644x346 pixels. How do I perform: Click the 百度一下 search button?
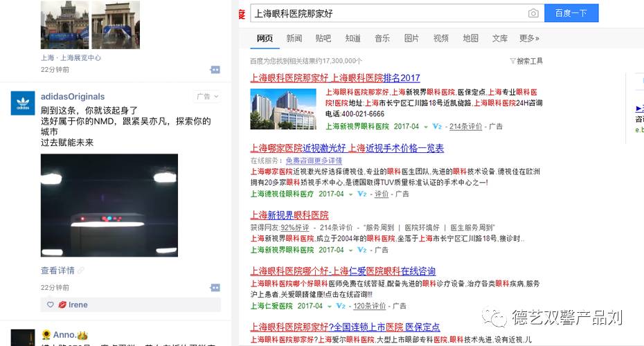tap(571, 13)
